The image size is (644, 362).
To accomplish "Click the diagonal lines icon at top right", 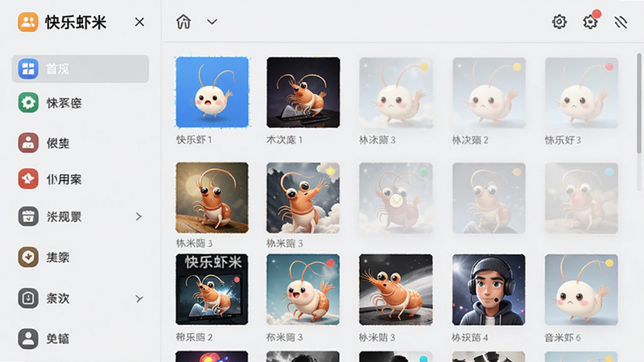I will pos(621,22).
